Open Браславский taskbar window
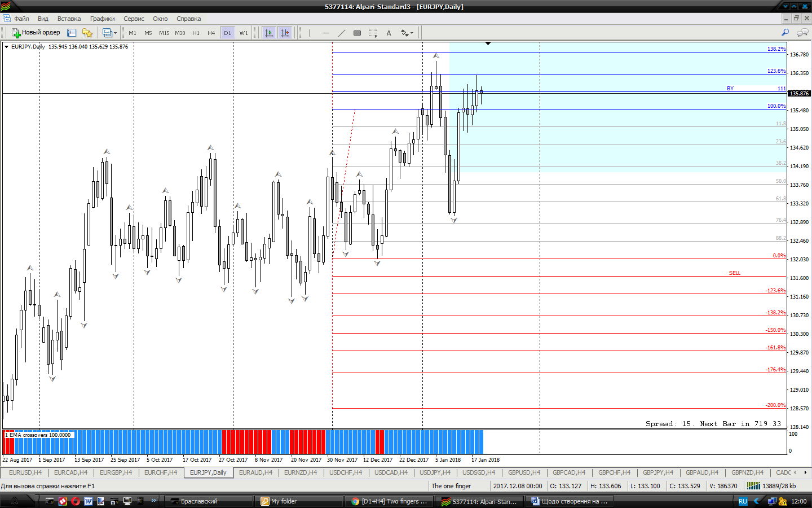 click(209, 501)
